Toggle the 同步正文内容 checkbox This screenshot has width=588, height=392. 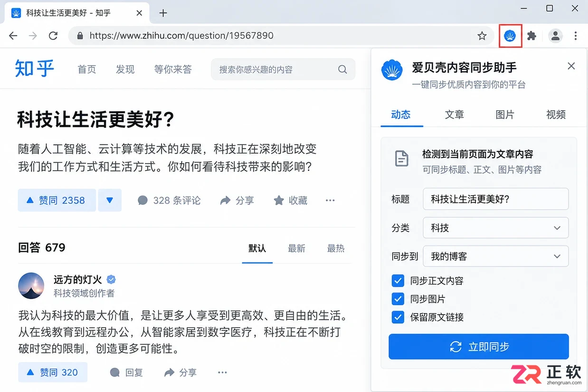point(398,281)
